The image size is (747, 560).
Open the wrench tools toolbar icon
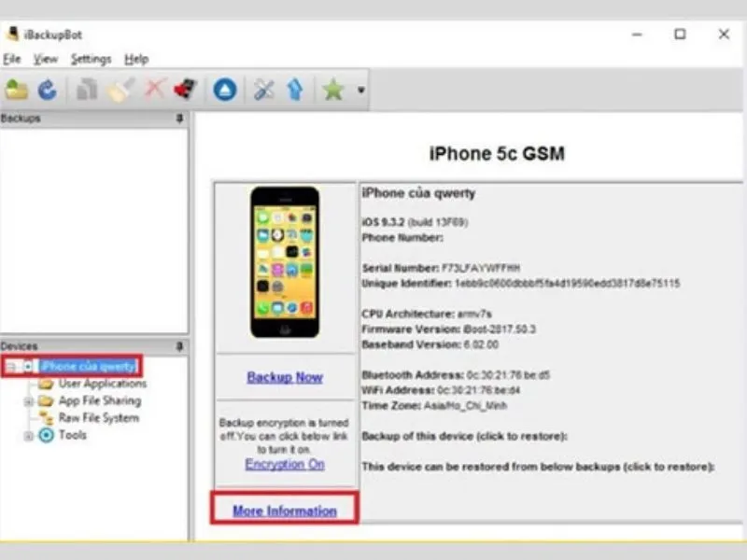point(263,90)
